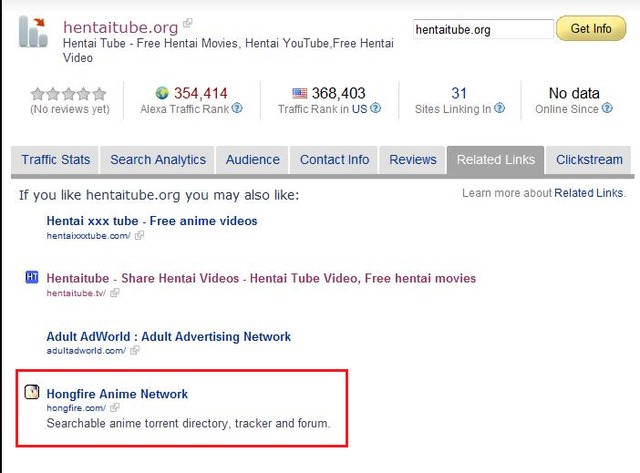Select the Related Links tab

[496, 160]
